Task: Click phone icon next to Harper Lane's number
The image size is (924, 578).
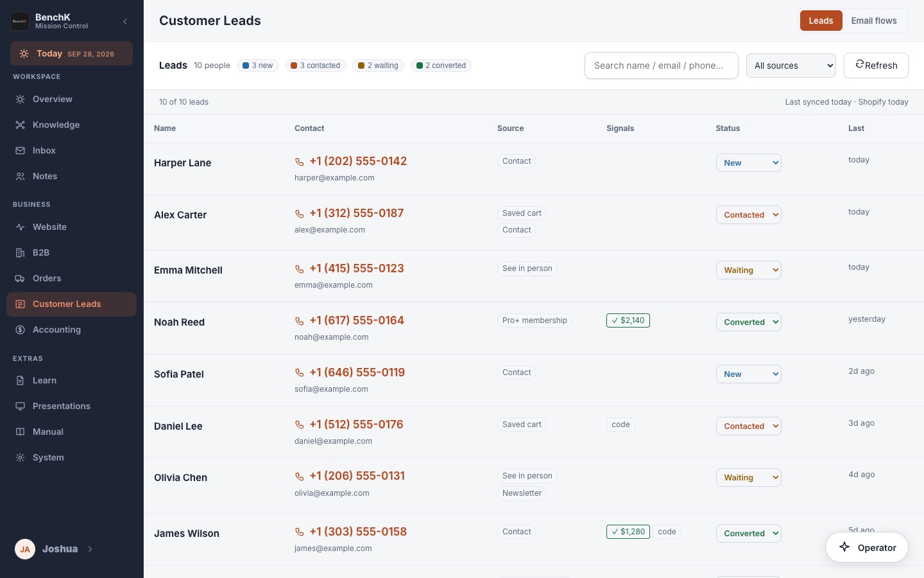Action: pyautogui.click(x=299, y=162)
